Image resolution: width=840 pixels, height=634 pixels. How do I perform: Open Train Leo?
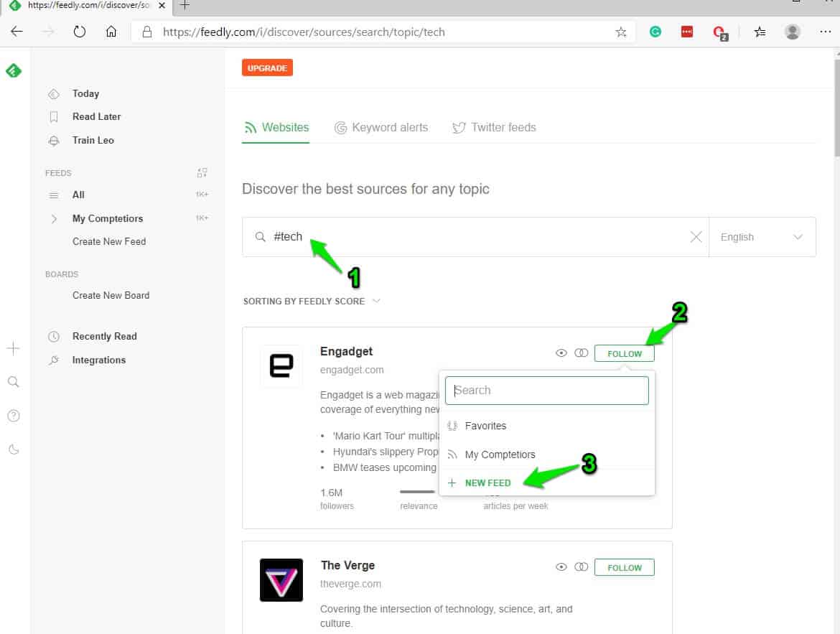[93, 141]
